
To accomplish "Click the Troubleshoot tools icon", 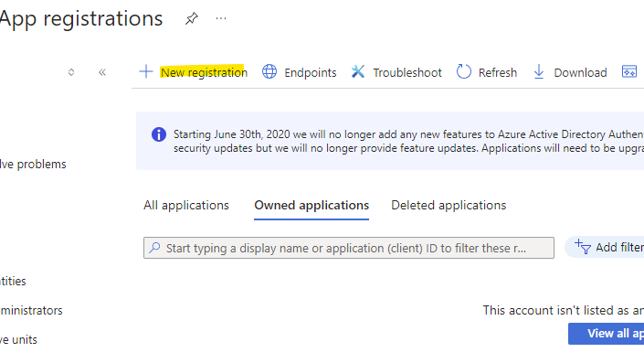I will coord(358,71).
